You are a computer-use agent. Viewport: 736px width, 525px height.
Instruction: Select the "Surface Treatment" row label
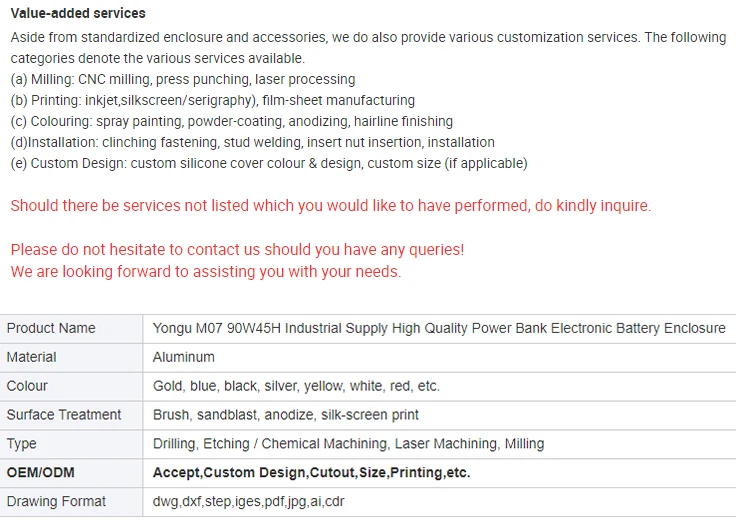tap(64, 415)
